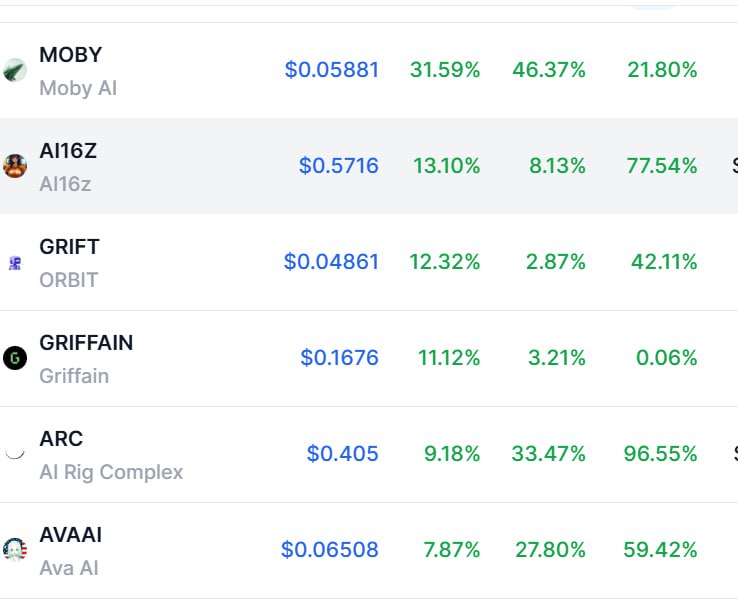The height and width of the screenshot is (606, 738).
Task: Click the AI16Z avatar icon
Action: pyautogui.click(x=15, y=166)
